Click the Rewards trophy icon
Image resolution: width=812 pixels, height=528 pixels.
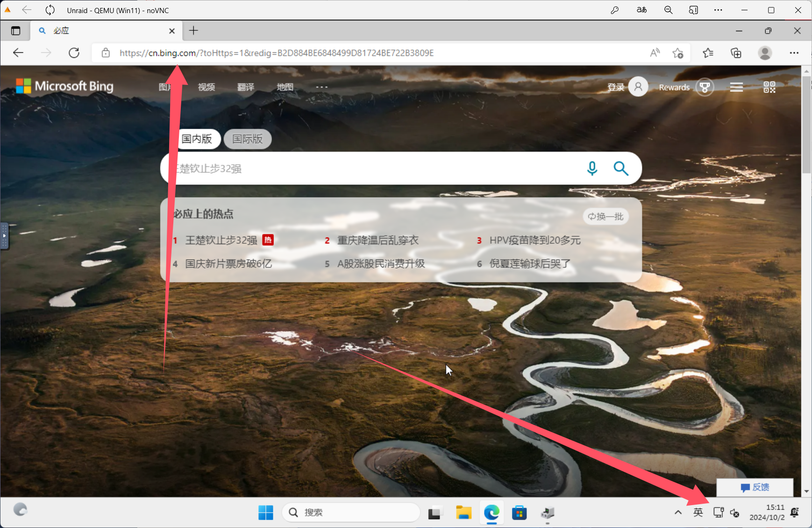coord(705,87)
